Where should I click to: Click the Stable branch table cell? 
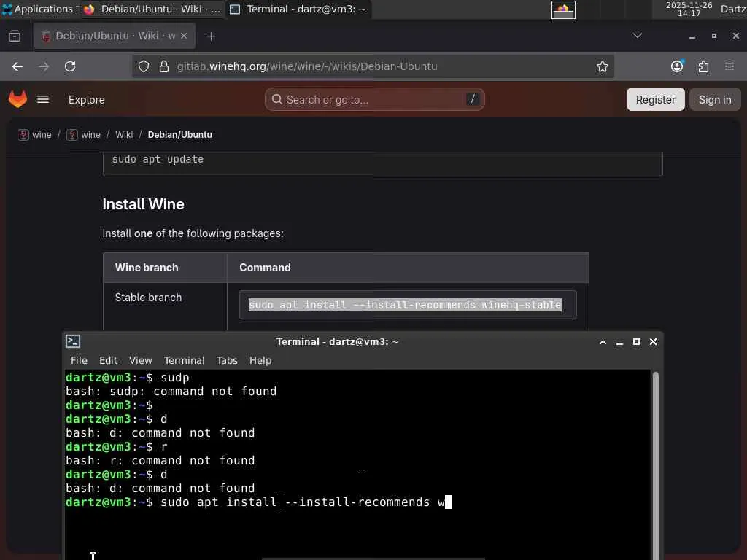[x=148, y=297]
